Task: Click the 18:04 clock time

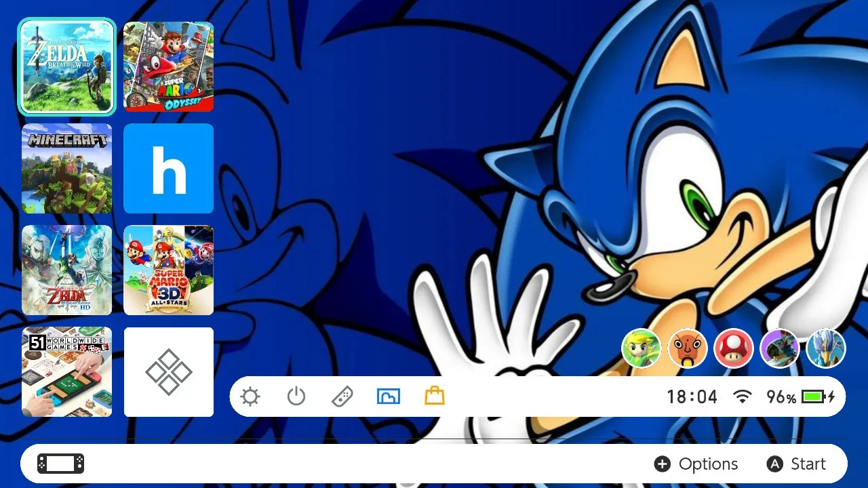Action: tap(692, 397)
